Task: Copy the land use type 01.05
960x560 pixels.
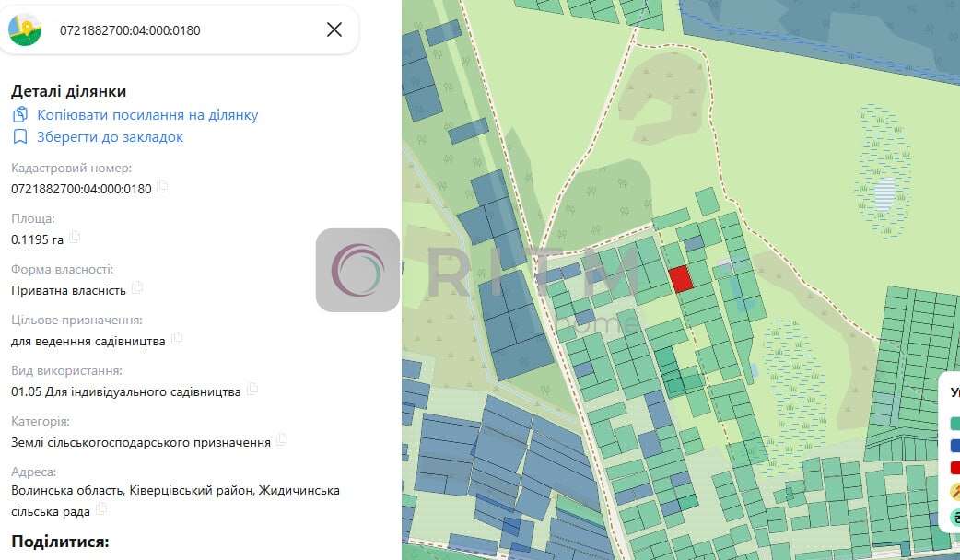Action: point(252,390)
